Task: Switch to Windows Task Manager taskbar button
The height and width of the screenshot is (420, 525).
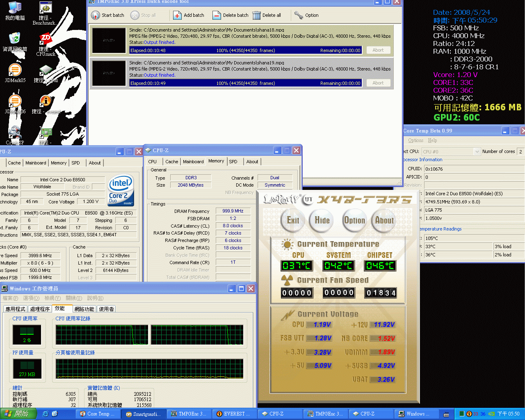Action: (417, 414)
